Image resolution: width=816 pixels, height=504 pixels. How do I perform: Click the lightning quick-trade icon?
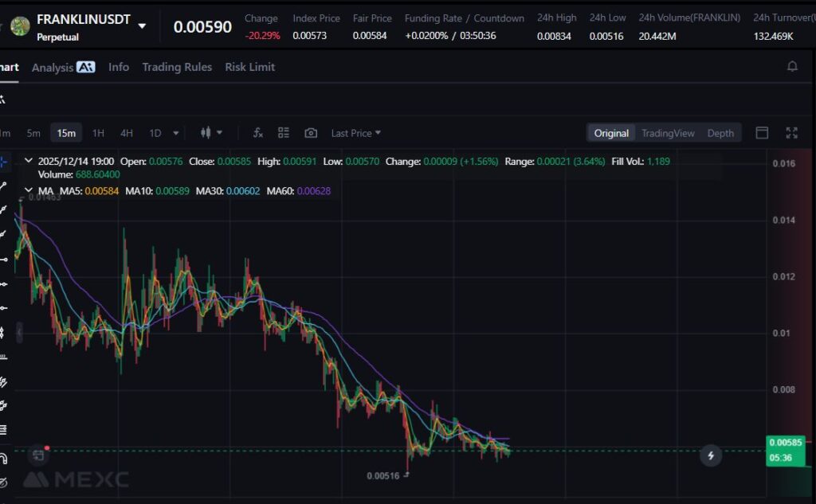[710, 455]
